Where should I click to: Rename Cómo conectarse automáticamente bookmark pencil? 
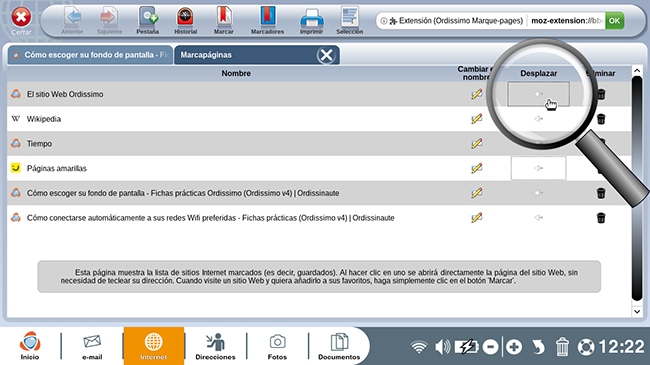477,218
